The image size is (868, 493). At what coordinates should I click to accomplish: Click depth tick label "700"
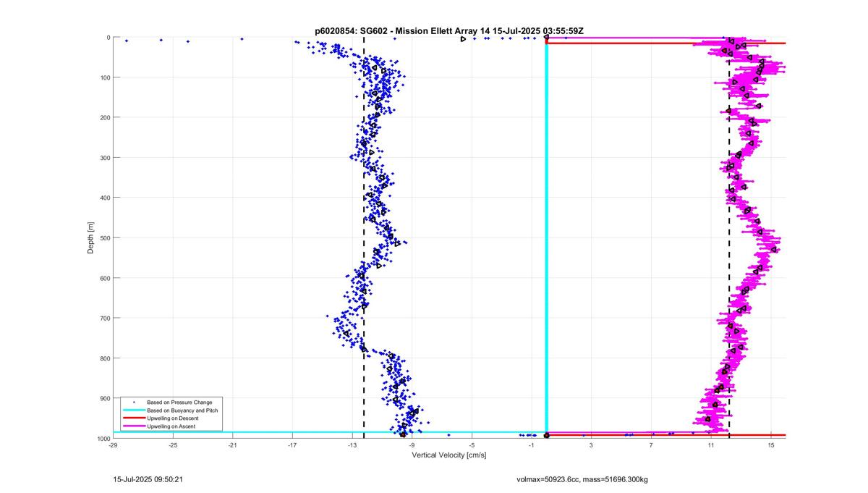[105, 318]
